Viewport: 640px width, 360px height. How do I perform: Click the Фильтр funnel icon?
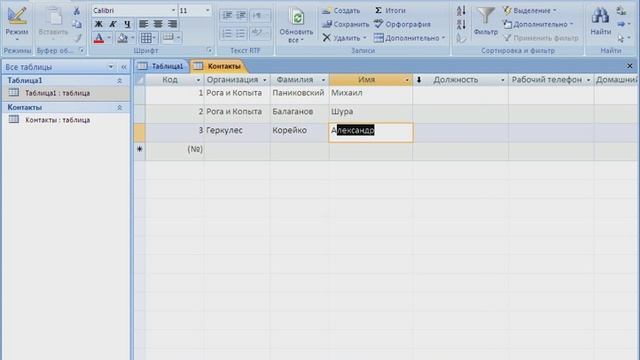pos(486,21)
